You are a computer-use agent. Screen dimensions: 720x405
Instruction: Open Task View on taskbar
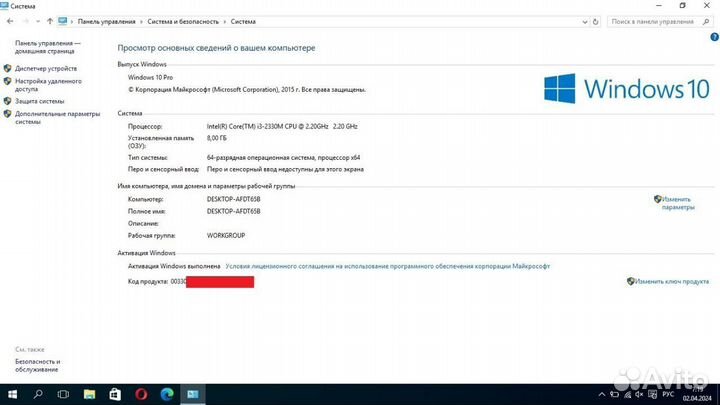[x=63, y=394]
